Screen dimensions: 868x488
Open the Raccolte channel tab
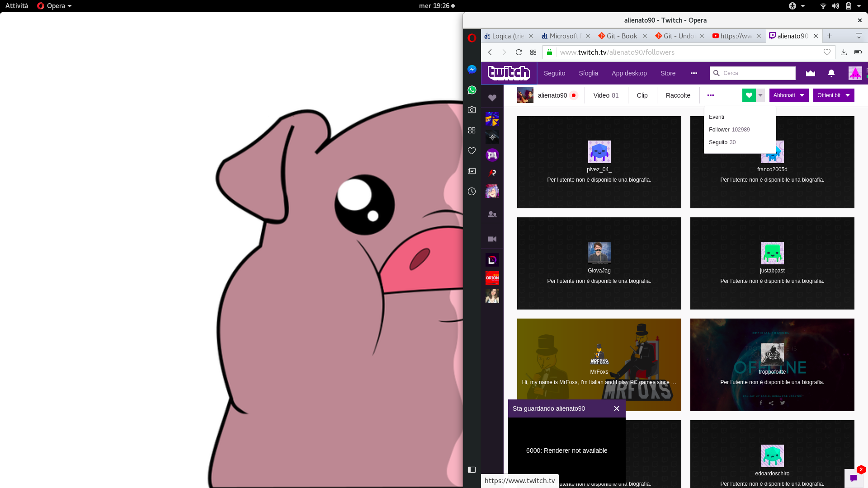coord(678,95)
